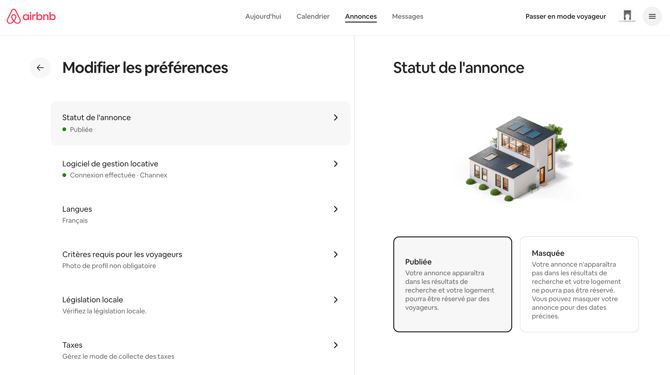The width and height of the screenshot is (670, 375).
Task: Open the Messages tab
Action: [408, 17]
